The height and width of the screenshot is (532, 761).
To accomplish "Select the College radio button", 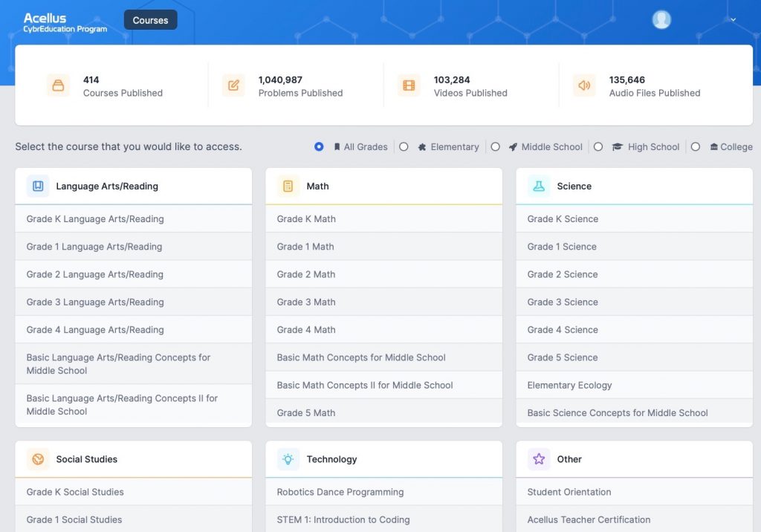I will click(x=695, y=146).
